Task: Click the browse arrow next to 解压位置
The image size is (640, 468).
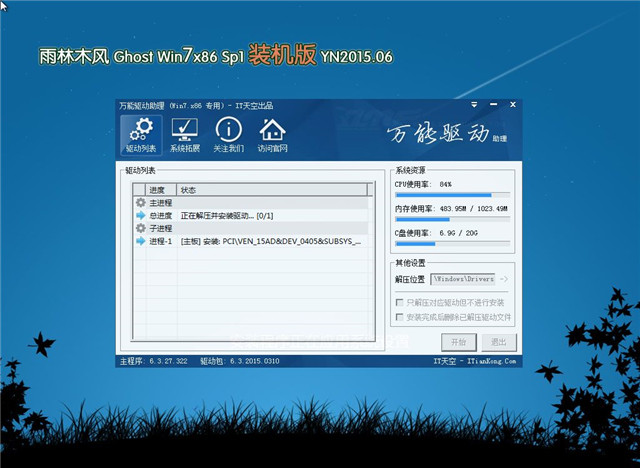Action: point(504,279)
